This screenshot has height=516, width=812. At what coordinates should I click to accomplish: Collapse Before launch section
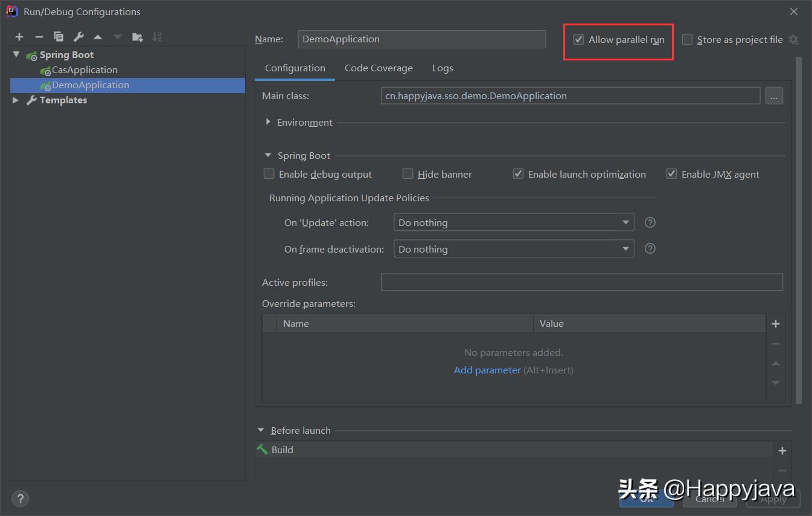[261, 430]
